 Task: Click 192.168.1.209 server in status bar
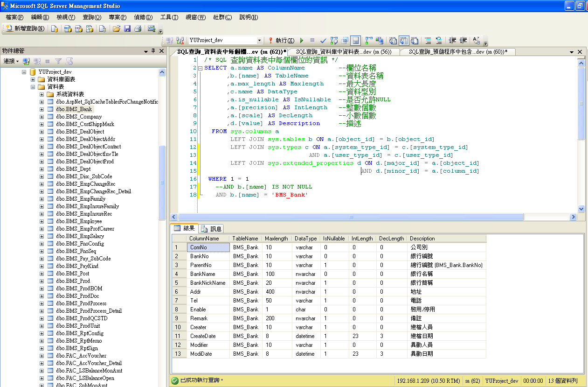[x=428, y=381]
